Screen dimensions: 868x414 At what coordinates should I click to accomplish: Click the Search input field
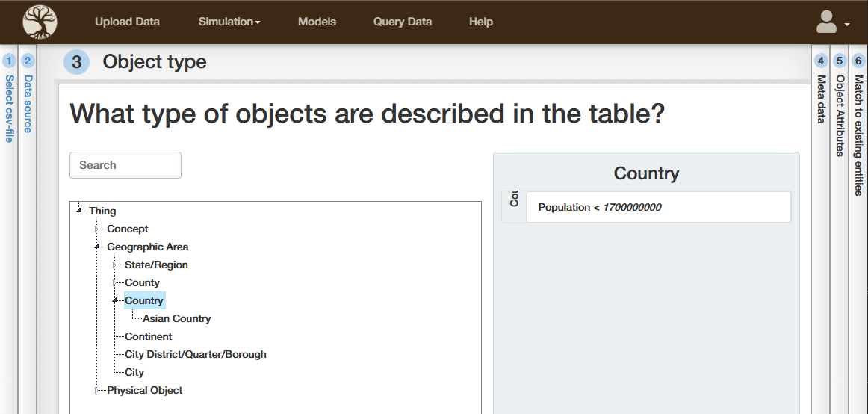click(125, 165)
